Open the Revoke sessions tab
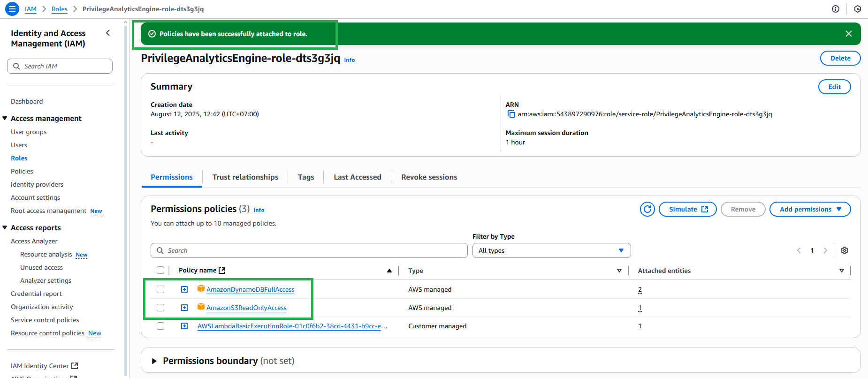Screen dimensions: 868x378 coord(429,177)
